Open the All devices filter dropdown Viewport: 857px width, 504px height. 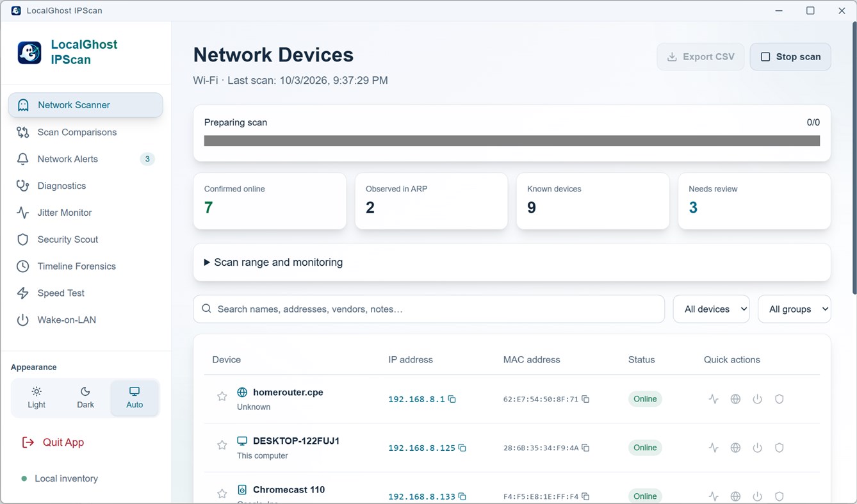coord(712,309)
